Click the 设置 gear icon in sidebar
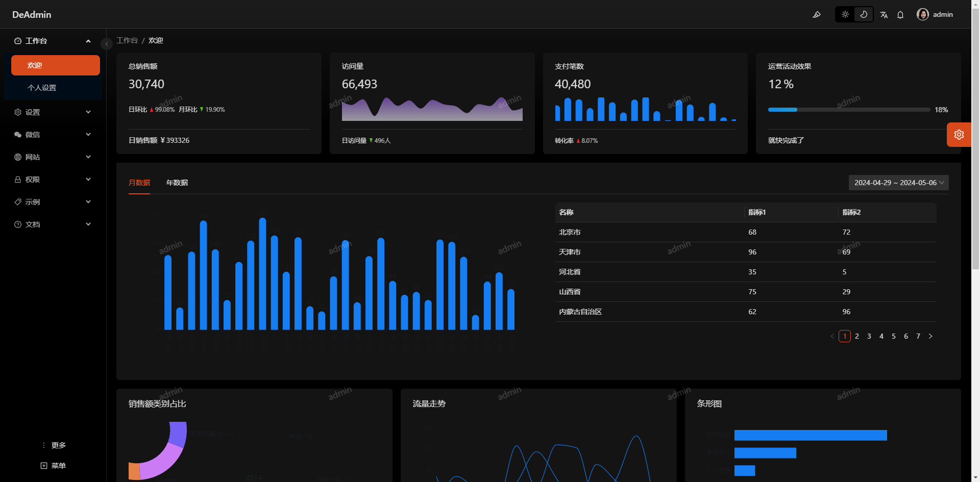The width and height of the screenshot is (980, 482). pos(18,112)
